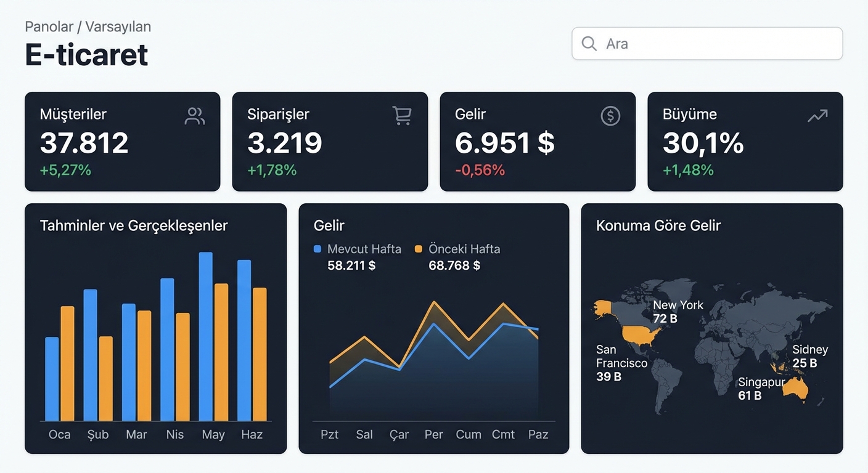Click the Haz month label on bar chart
868x473 pixels.
[x=252, y=435]
